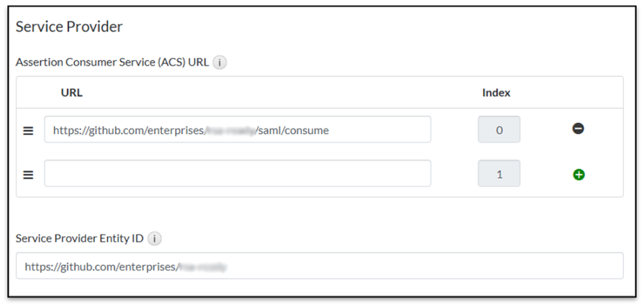Screen dimensions: 644x307
Task: Select the Index field showing 0
Action: coord(499,130)
